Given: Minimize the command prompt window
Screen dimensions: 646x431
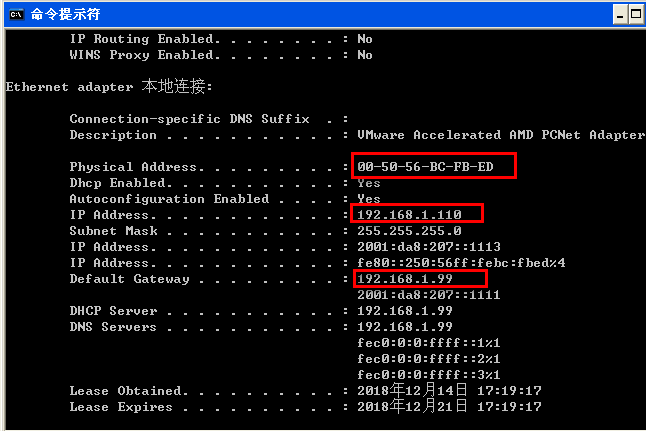Looking at the screenshot, I should coord(620,15).
